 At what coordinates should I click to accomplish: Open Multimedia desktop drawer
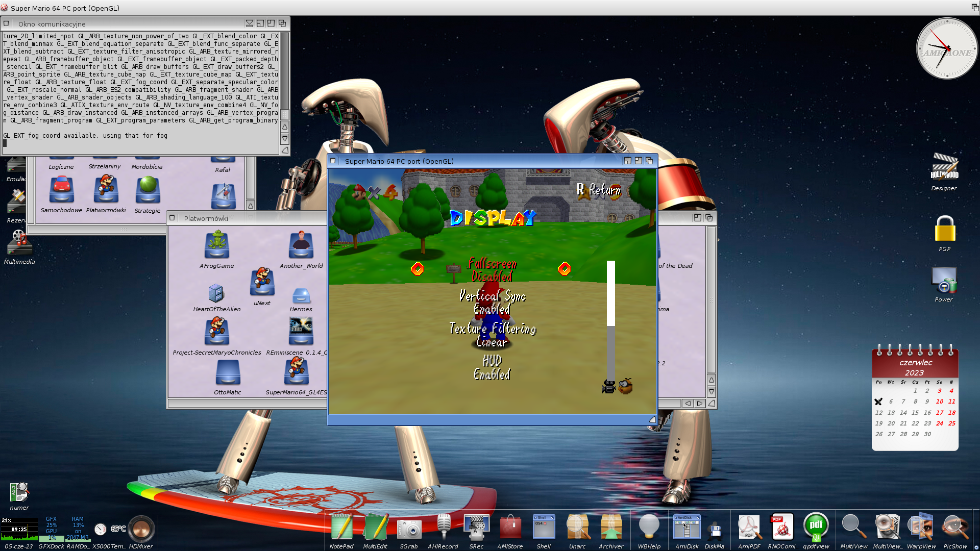click(x=19, y=242)
